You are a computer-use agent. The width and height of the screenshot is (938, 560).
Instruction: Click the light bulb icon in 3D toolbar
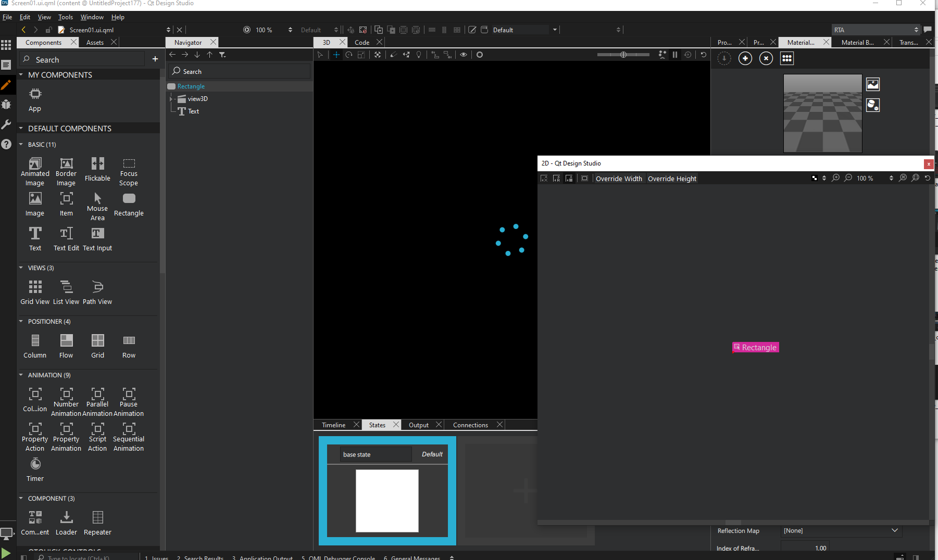click(419, 55)
